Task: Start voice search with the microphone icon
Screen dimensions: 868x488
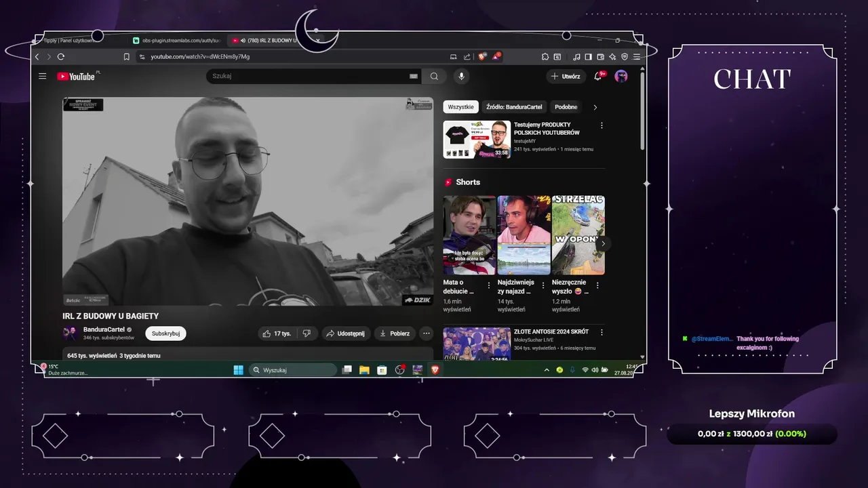Action: (462, 77)
